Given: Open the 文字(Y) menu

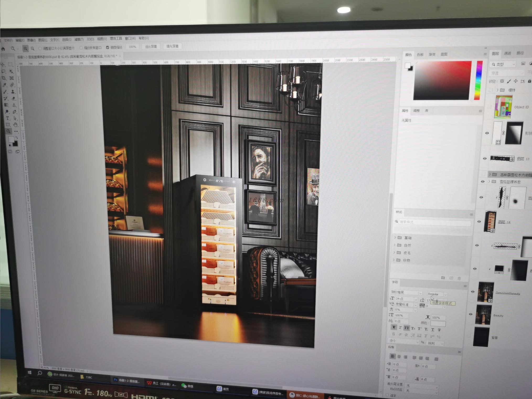Looking at the screenshot, I should pos(55,40).
